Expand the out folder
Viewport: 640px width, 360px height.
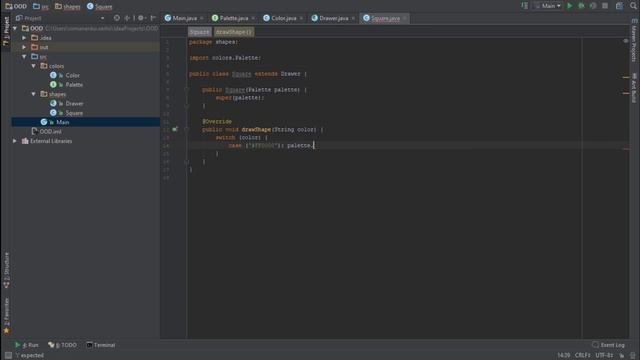(x=24, y=47)
